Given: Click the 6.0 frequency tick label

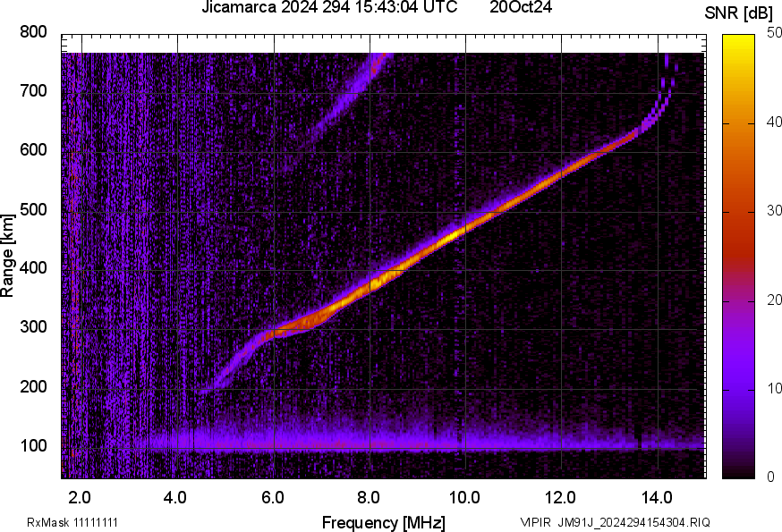Looking at the screenshot, I should [273, 497].
